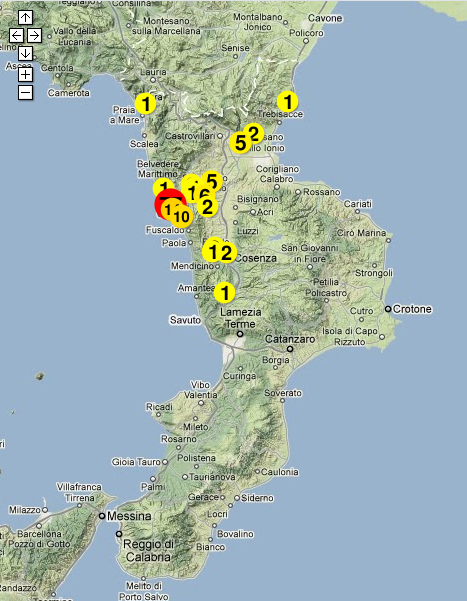This screenshot has width=467, height=601.
Task: Click marker 6 in the central cluster
Action: [205, 192]
